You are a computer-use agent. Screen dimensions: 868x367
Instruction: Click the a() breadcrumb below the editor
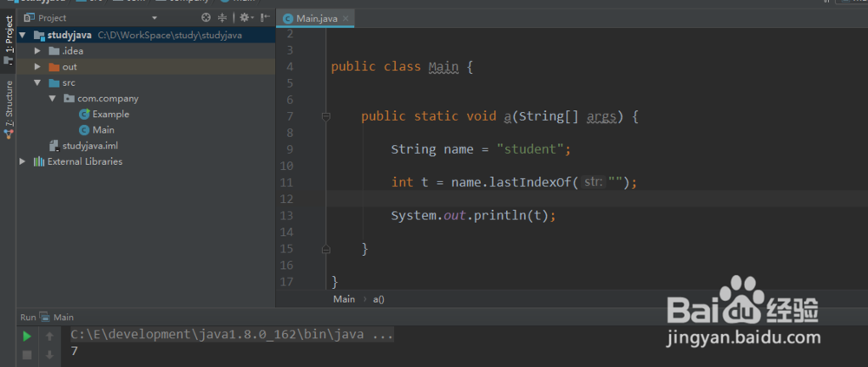(378, 299)
